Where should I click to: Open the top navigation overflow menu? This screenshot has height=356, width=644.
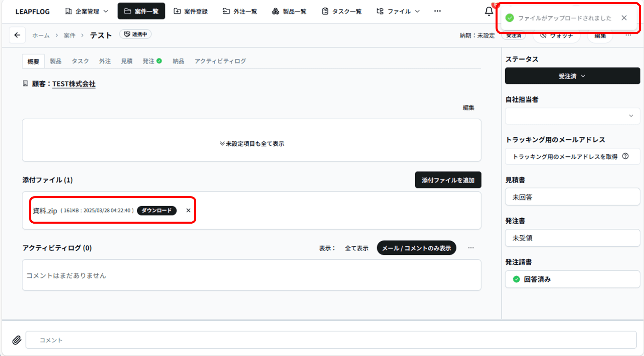coord(437,11)
